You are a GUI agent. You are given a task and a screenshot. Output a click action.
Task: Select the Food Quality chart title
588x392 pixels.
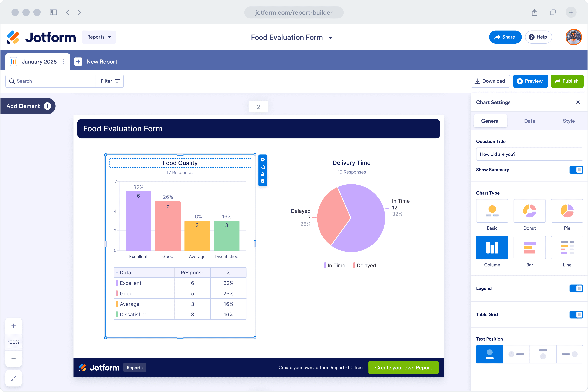180,163
